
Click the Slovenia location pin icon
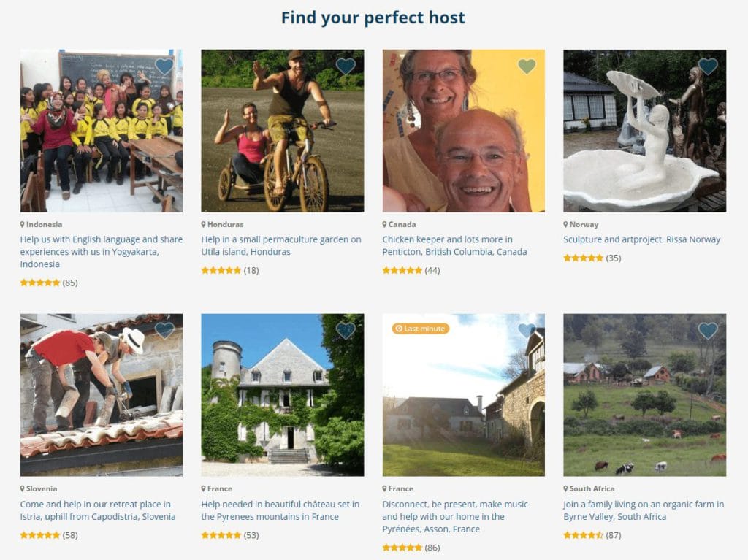23,489
